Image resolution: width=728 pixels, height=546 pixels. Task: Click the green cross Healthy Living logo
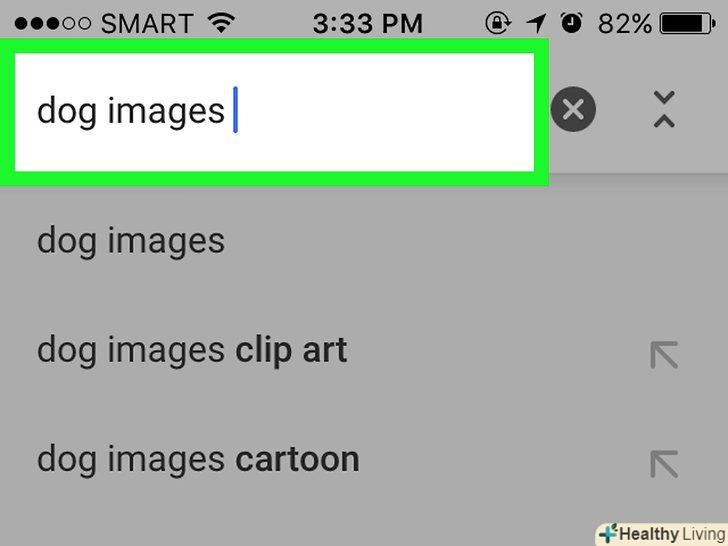(607, 534)
